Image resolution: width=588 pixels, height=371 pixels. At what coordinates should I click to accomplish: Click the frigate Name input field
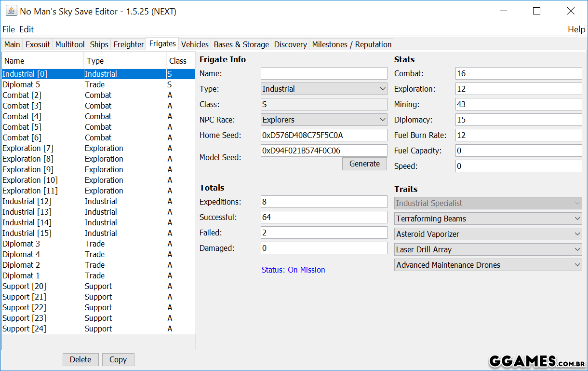point(324,73)
